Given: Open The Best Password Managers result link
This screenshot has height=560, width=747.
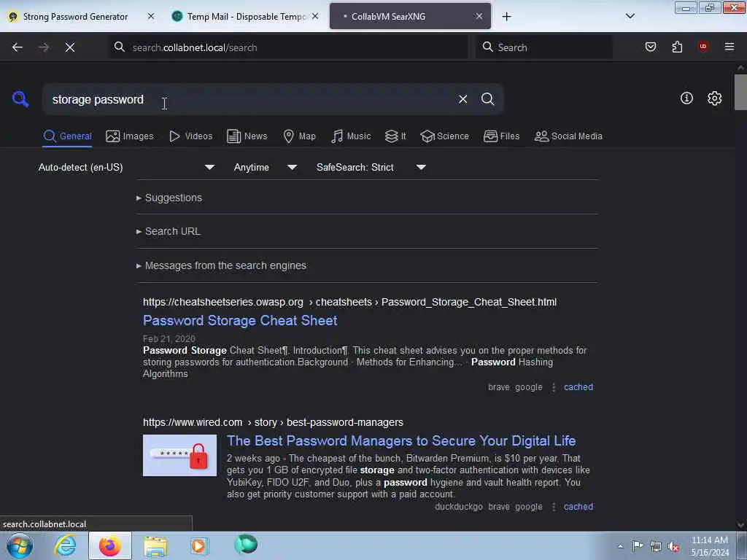Looking at the screenshot, I should point(401,441).
